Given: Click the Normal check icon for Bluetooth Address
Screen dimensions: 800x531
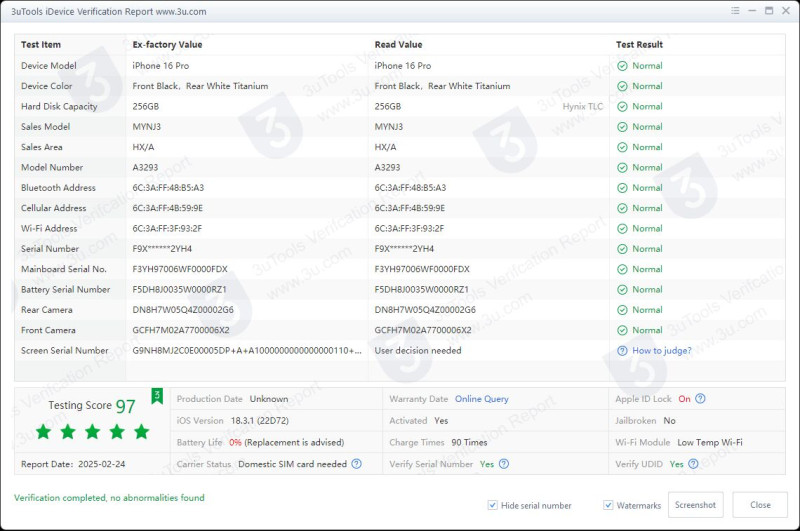Looking at the screenshot, I should [x=622, y=188].
